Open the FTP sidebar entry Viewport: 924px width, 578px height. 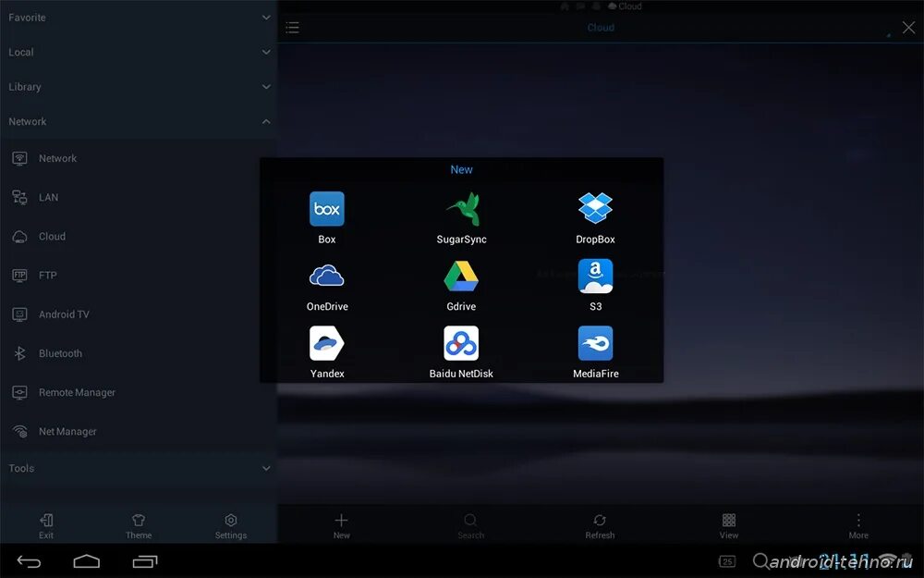point(139,275)
